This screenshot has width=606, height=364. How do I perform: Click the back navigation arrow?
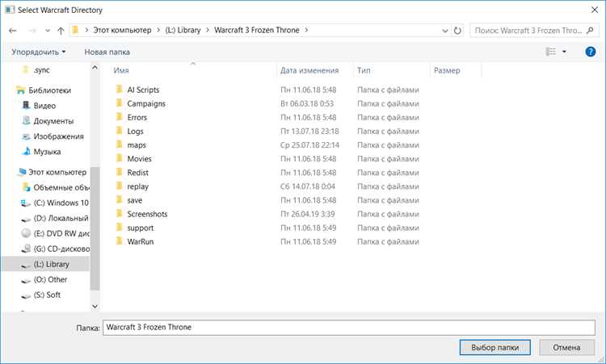pyautogui.click(x=13, y=31)
